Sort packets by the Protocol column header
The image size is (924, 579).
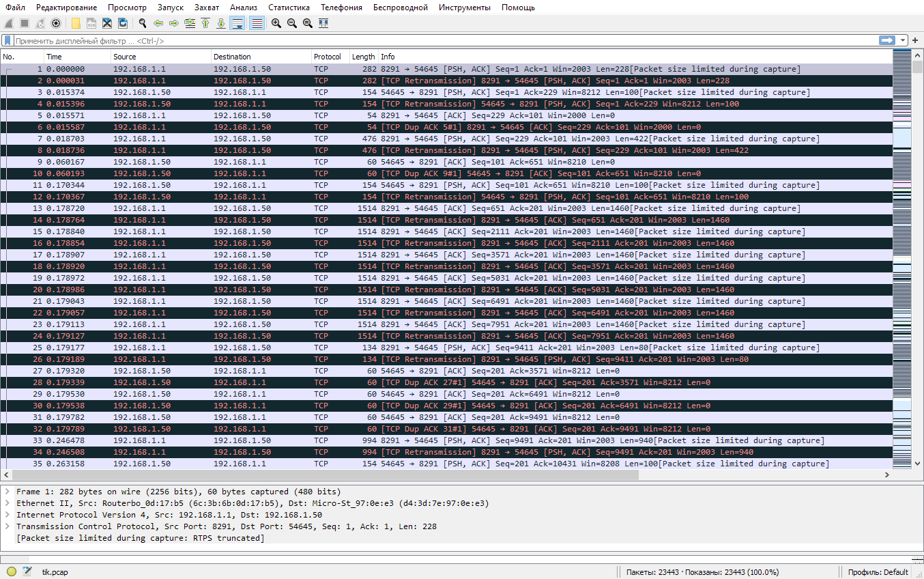(x=328, y=57)
